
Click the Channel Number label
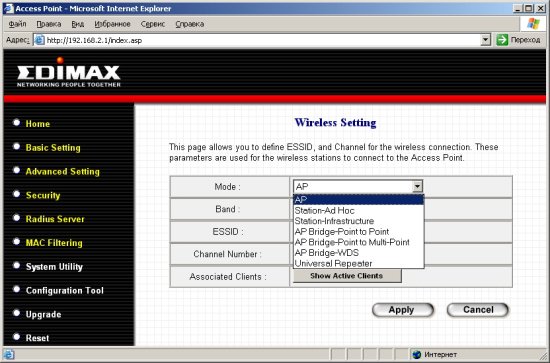[x=227, y=254]
